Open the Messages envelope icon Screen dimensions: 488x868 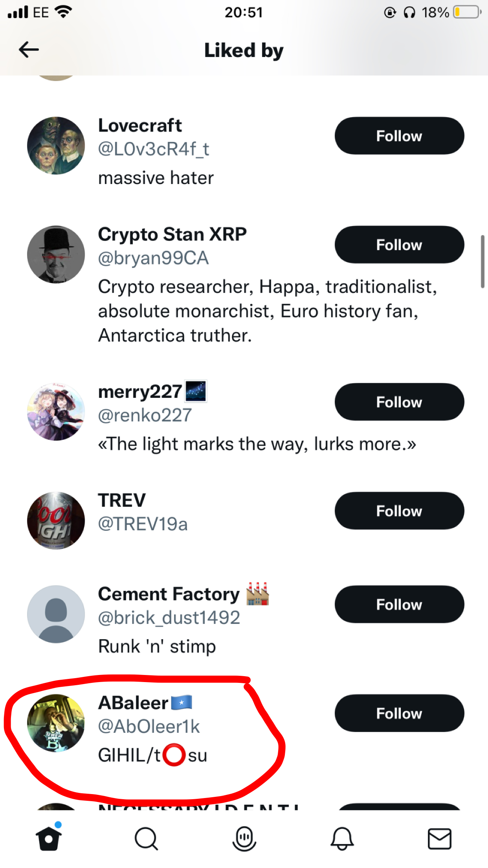(439, 839)
